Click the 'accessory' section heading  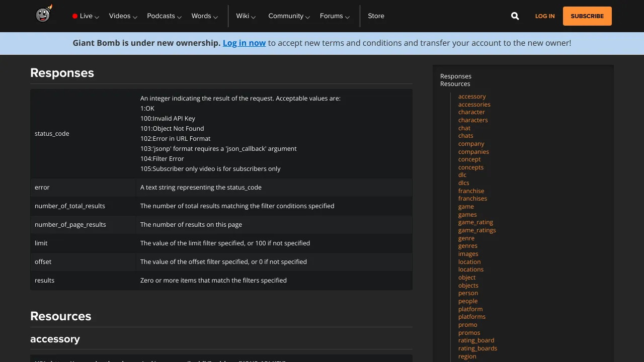[x=55, y=339]
